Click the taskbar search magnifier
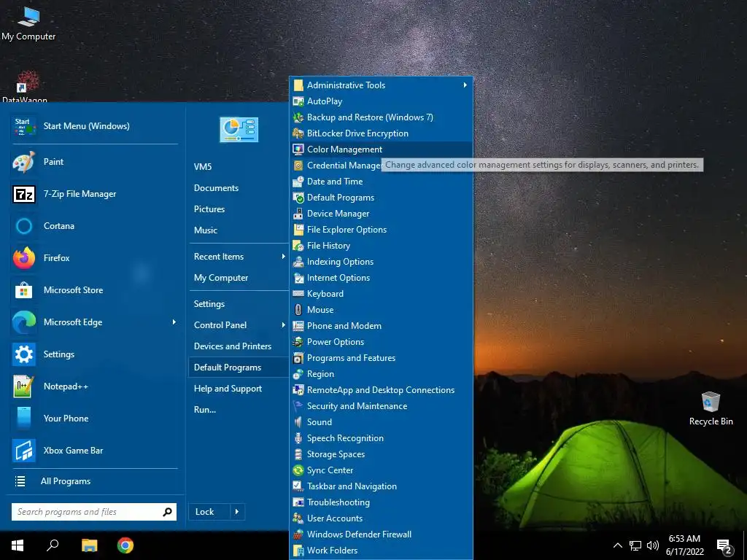This screenshot has height=560, width=747. [53, 545]
